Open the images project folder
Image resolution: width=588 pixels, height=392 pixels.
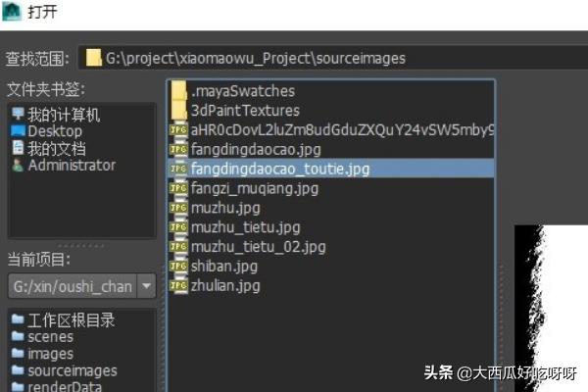[x=51, y=354]
